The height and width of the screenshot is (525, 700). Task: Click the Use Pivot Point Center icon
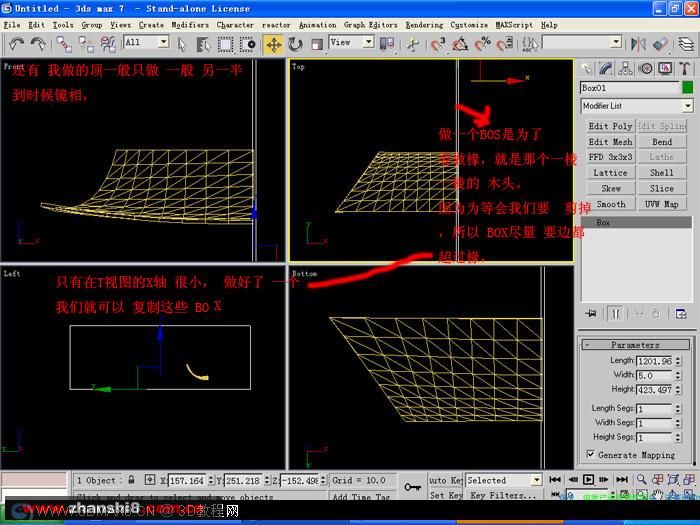[x=387, y=43]
